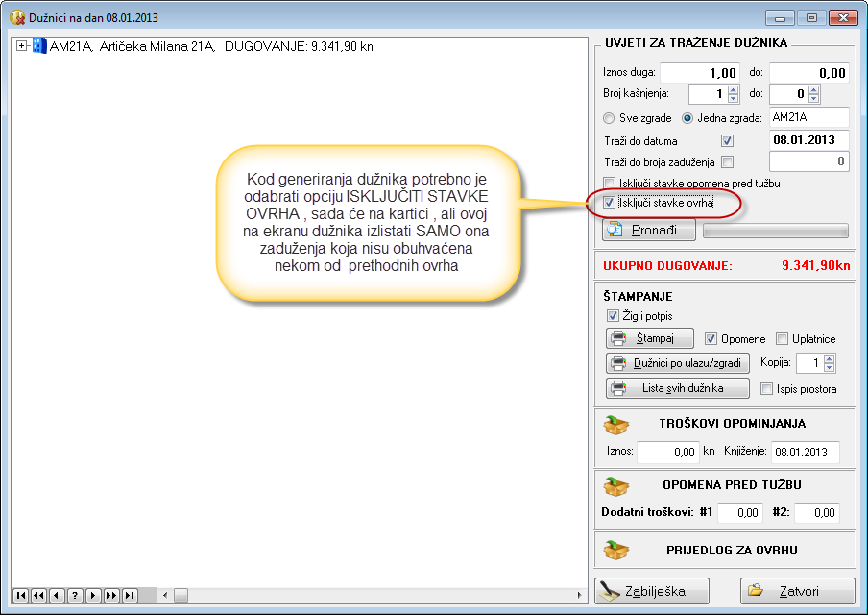The height and width of the screenshot is (615, 868).
Task: Click the Iznos duga 'do' amount field
Action: [x=809, y=73]
